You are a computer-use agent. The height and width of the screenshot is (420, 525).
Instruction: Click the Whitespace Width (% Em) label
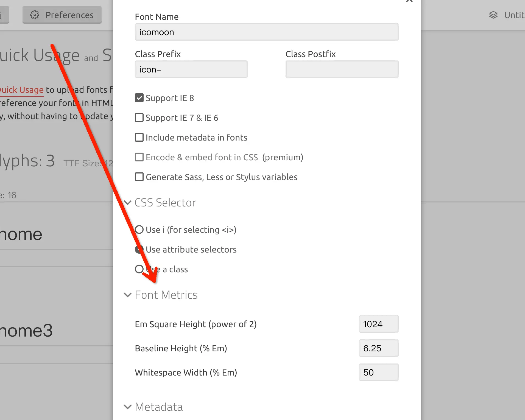pyautogui.click(x=186, y=373)
